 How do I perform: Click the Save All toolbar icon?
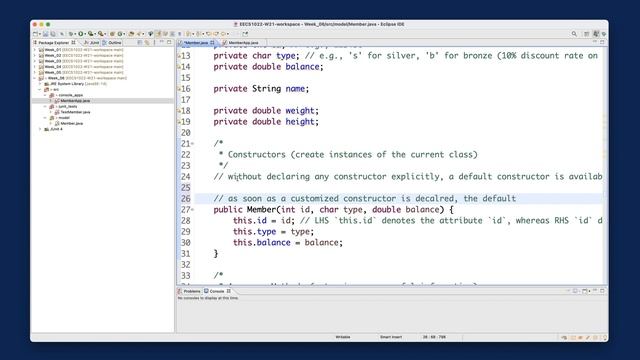53,34
